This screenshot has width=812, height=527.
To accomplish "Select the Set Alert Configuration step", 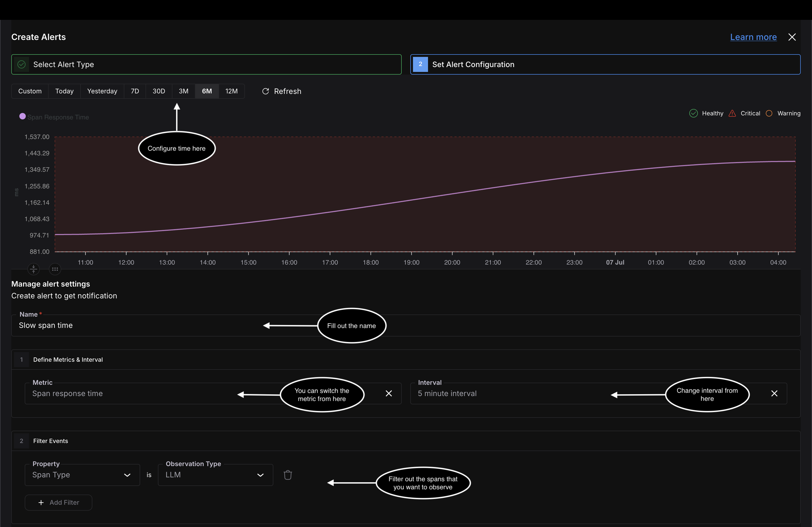I will 605,64.
